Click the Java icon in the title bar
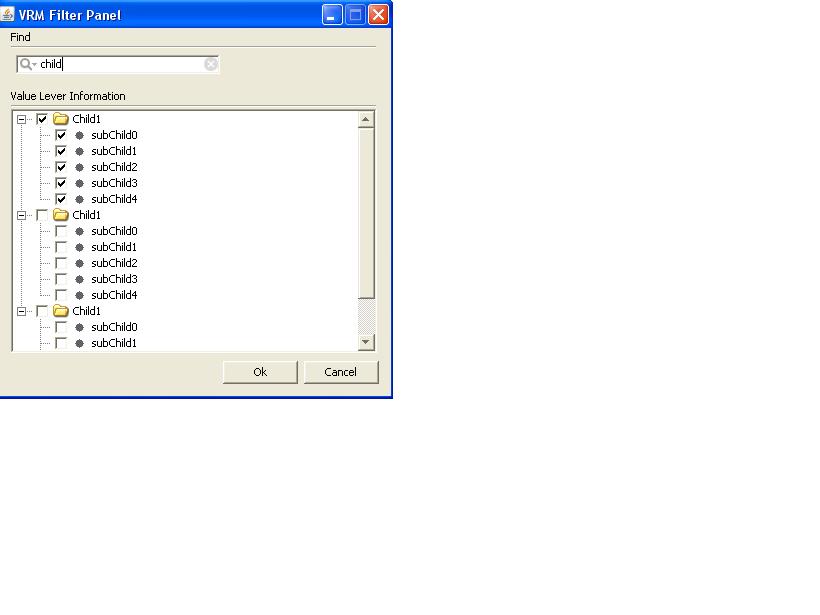Screen dimensions: 820x615 [7, 14]
